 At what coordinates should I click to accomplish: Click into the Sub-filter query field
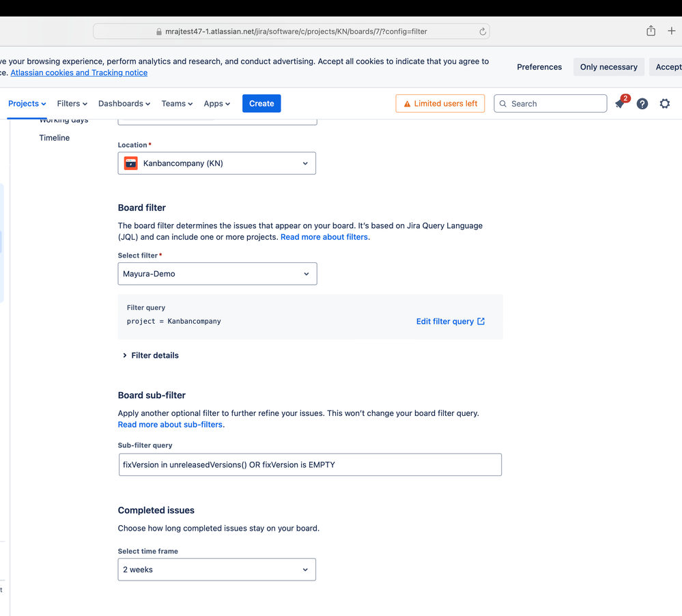310,464
